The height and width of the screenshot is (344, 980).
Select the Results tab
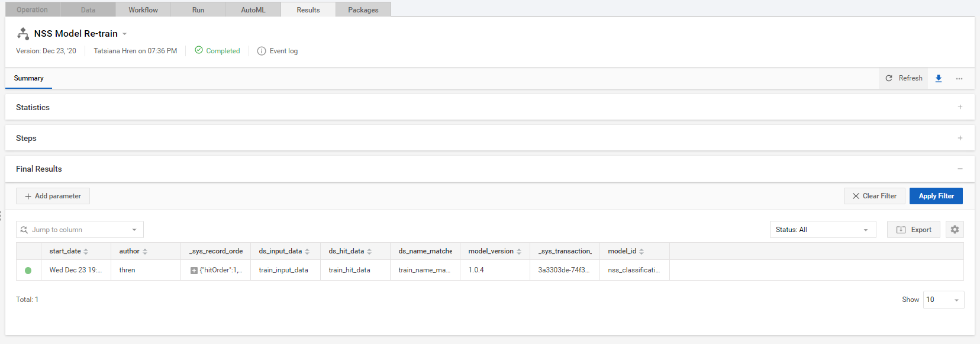click(x=308, y=9)
